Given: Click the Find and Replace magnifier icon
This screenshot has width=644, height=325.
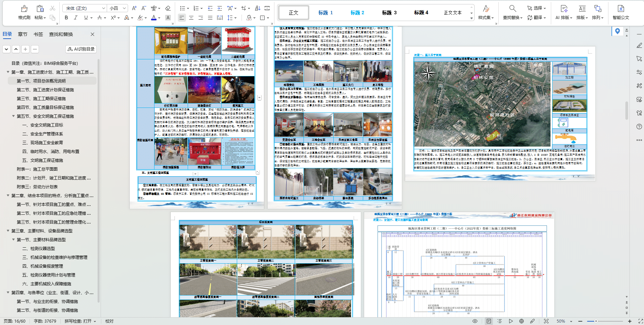Looking at the screenshot, I should click(512, 9).
